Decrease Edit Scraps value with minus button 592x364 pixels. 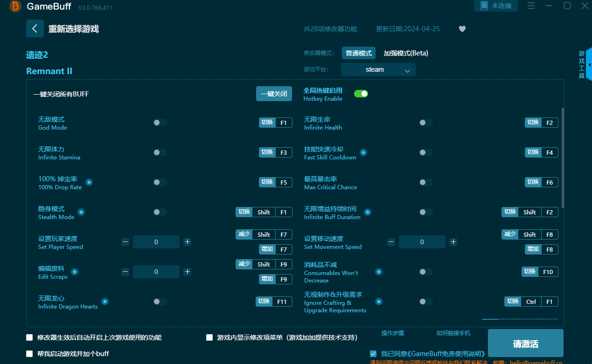click(125, 272)
